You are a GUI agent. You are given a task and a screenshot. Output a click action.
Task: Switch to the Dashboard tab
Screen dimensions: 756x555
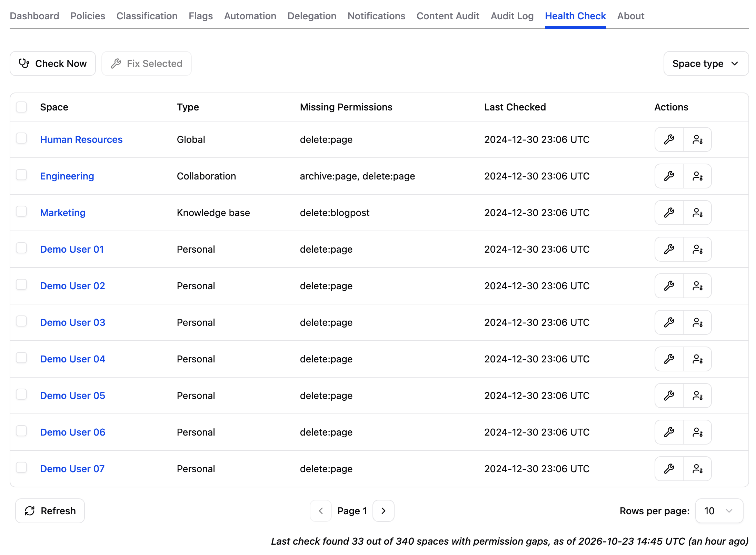34,16
